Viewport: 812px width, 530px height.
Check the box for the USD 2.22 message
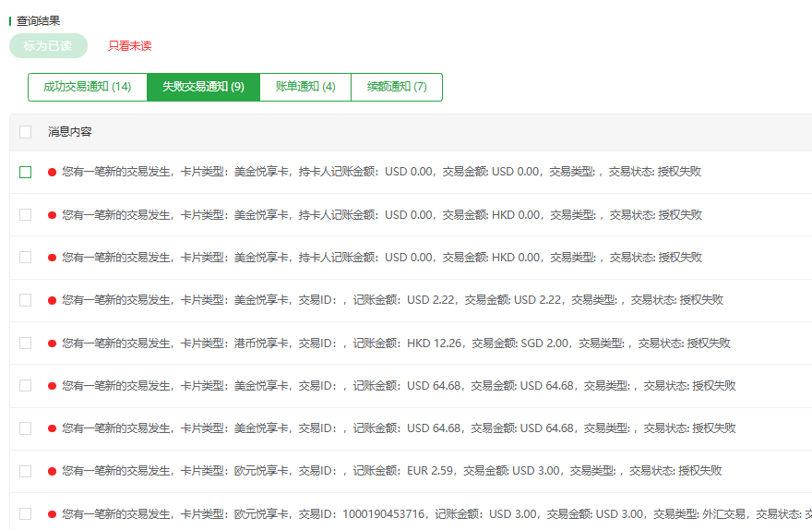coord(26,300)
